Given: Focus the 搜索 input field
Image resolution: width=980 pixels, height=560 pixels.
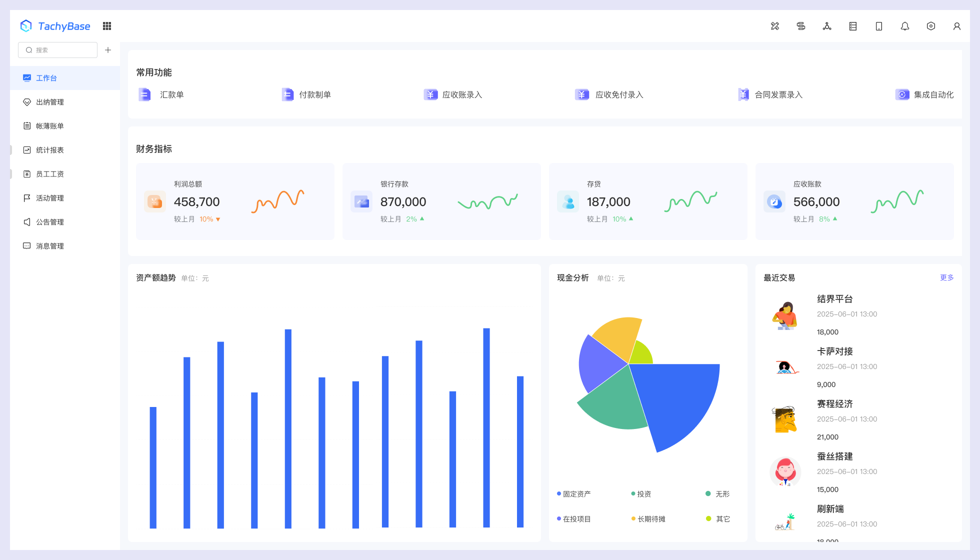Looking at the screenshot, I should pyautogui.click(x=57, y=50).
